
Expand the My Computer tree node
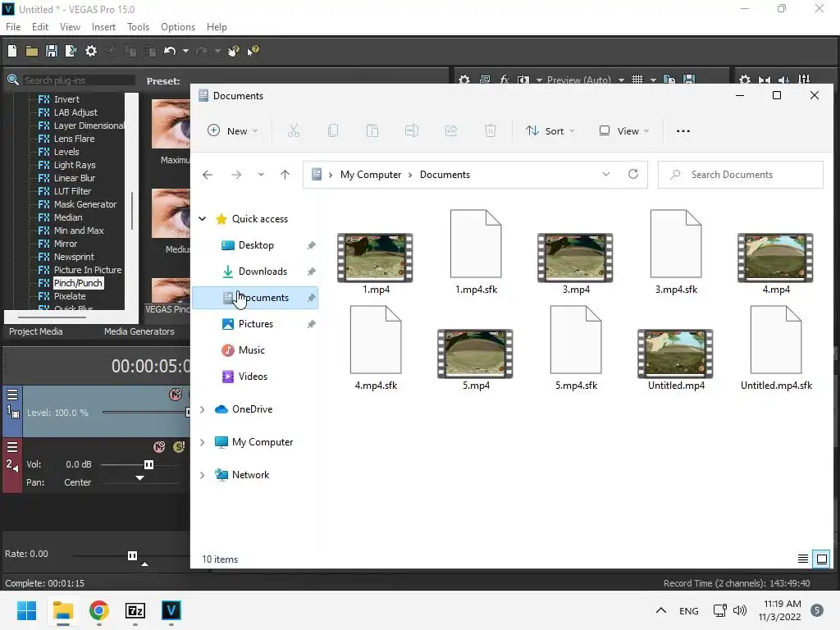[203, 442]
